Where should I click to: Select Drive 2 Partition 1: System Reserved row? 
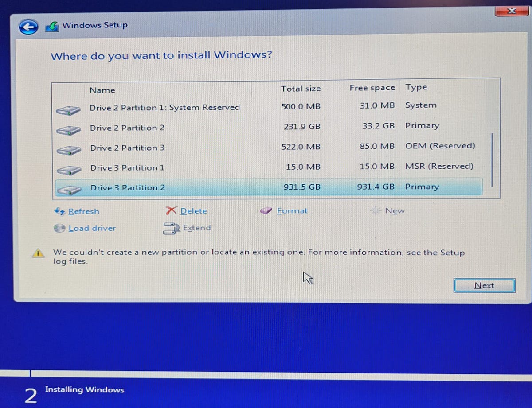(x=270, y=107)
